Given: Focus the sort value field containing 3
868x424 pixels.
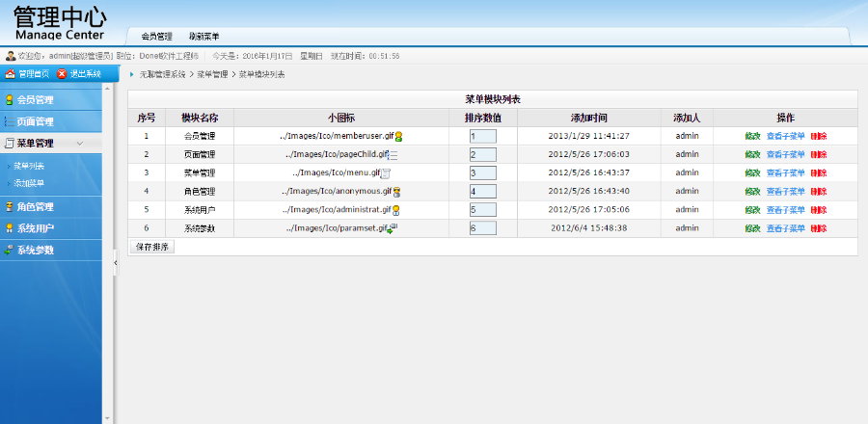Looking at the screenshot, I should click(x=483, y=173).
